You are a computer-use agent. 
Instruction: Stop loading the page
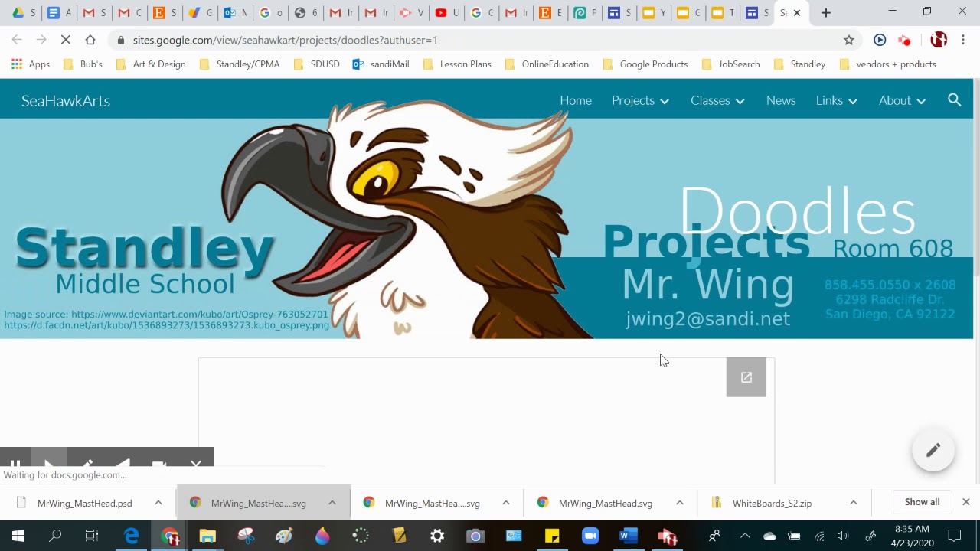pos(66,40)
